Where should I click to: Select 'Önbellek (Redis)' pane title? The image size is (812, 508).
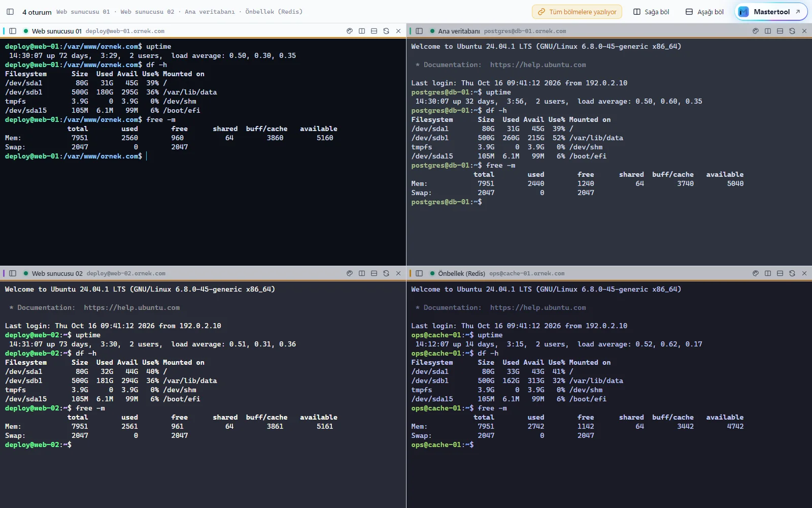pos(462,273)
